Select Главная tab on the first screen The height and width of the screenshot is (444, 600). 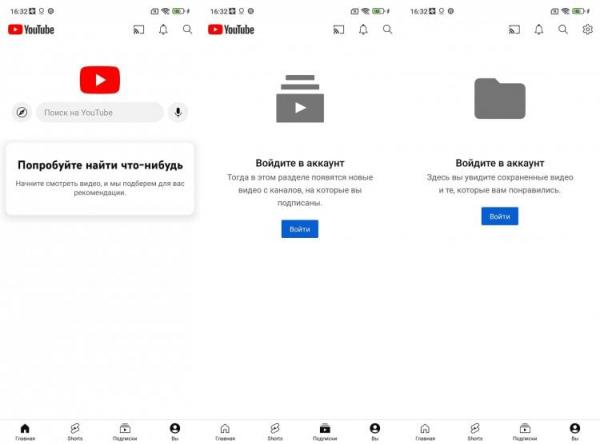(x=25, y=432)
